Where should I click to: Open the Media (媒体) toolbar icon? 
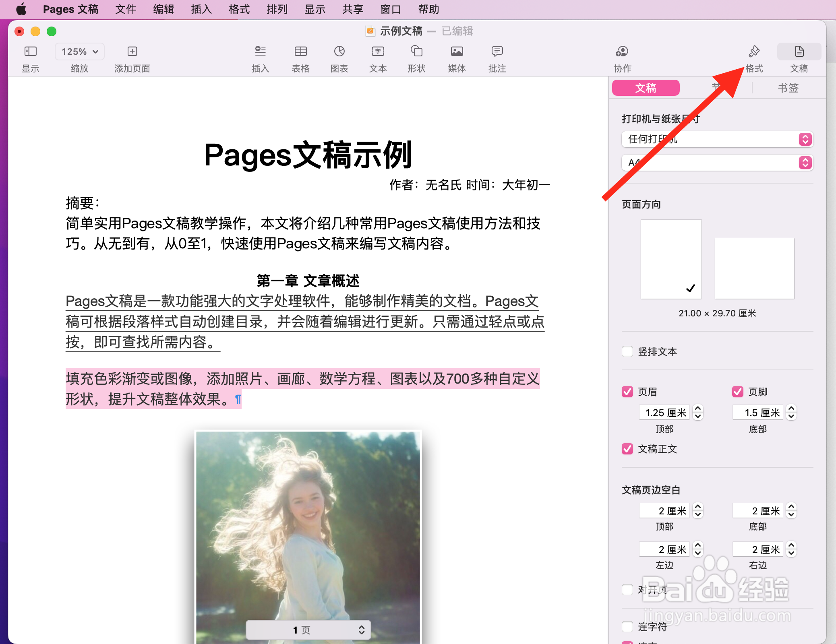coord(457,52)
